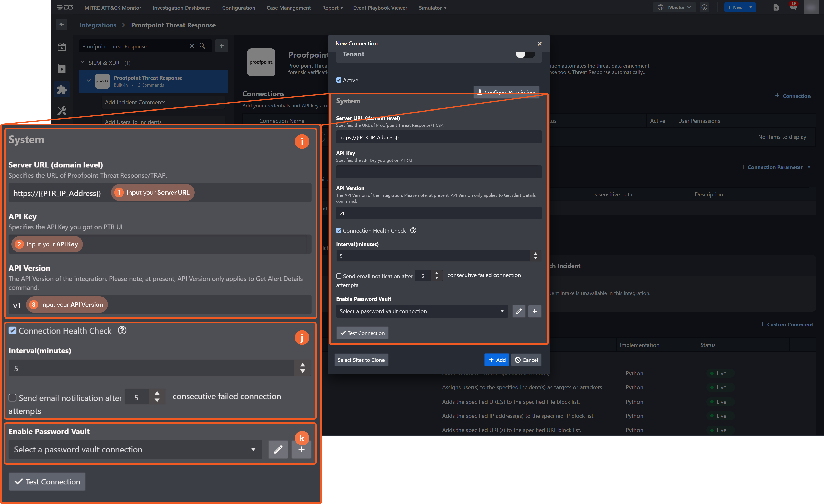Click the pencil icon next to password vault selector
The image size is (824, 504).
(x=519, y=311)
